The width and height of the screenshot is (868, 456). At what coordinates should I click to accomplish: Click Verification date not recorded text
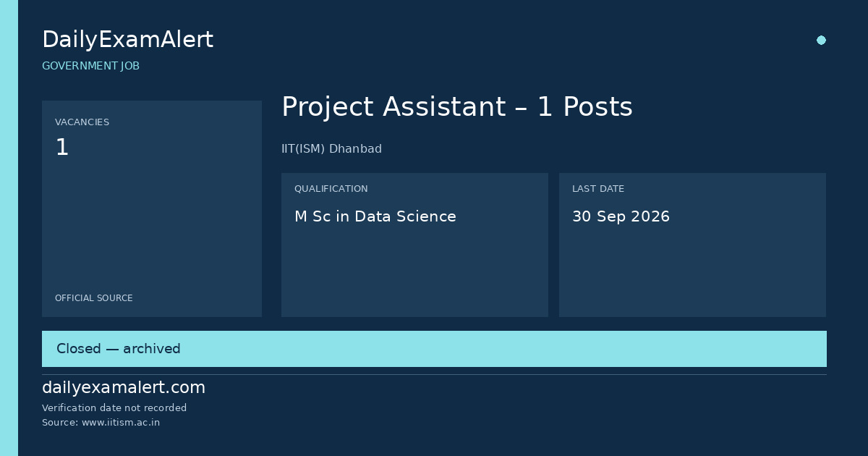(114, 408)
